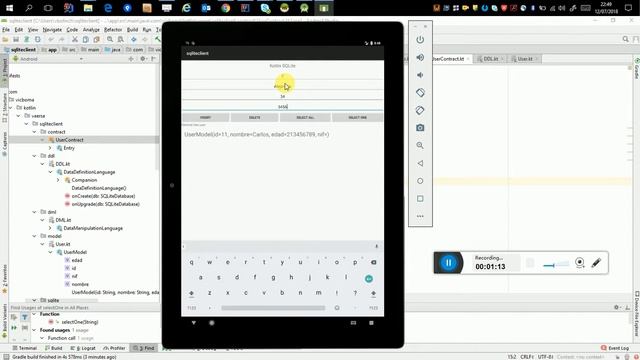Click the emulator volume up icon

[x=420, y=58]
